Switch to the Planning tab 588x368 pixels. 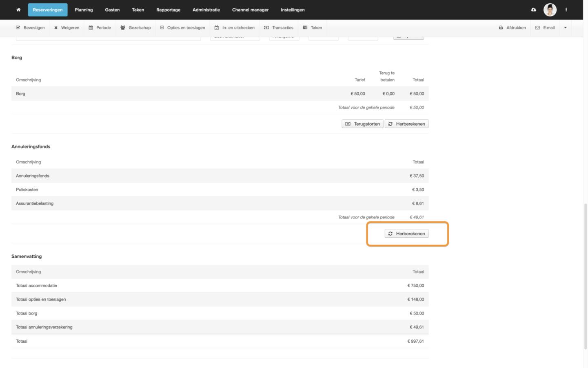click(84, 10)
